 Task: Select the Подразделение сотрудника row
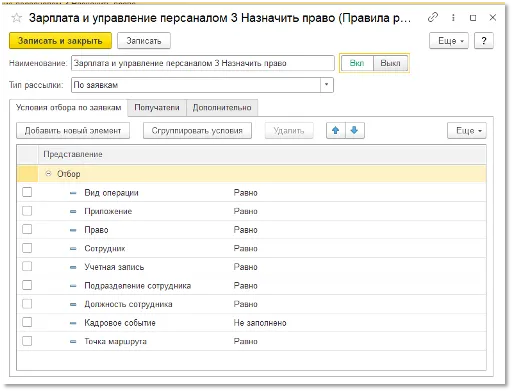tap(252, 286)
